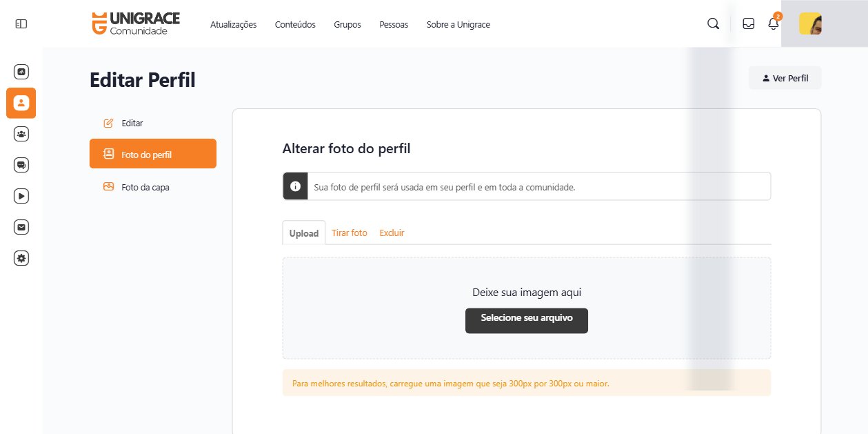Viewport: 868px width, 434px height.
Task: Open the Pessoas navigation item
Action: tap(393, 24)
